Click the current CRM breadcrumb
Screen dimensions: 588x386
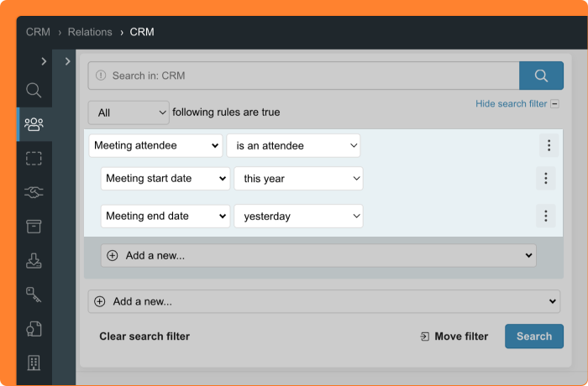(142, 32)
